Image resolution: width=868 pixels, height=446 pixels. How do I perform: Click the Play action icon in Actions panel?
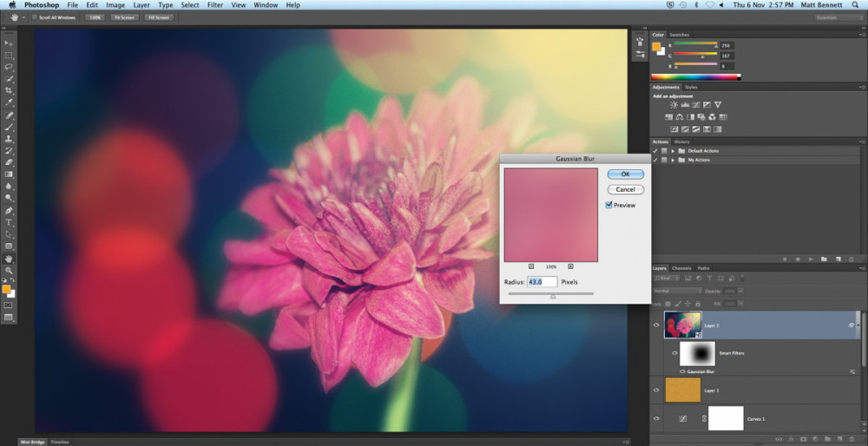[x=811, y=259]
